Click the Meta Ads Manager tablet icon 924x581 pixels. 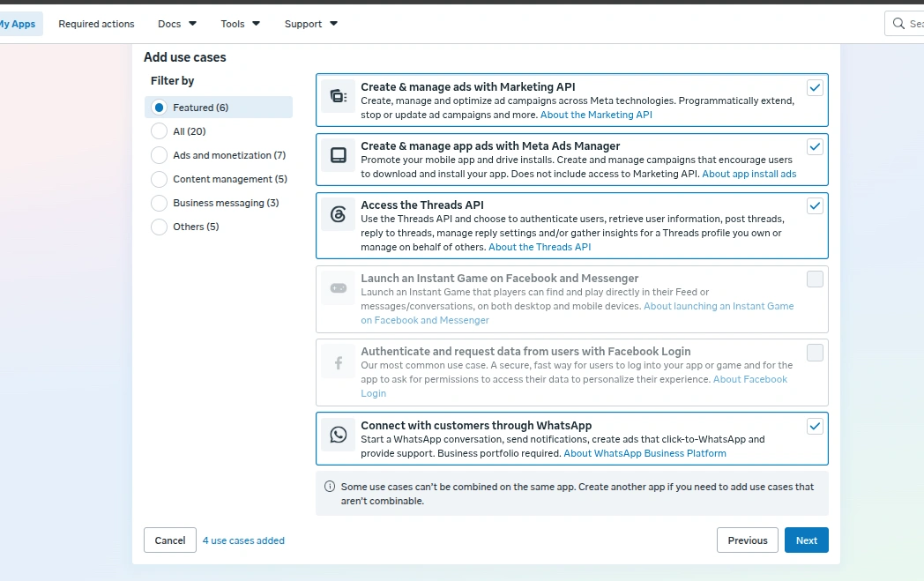click(339, 155)
